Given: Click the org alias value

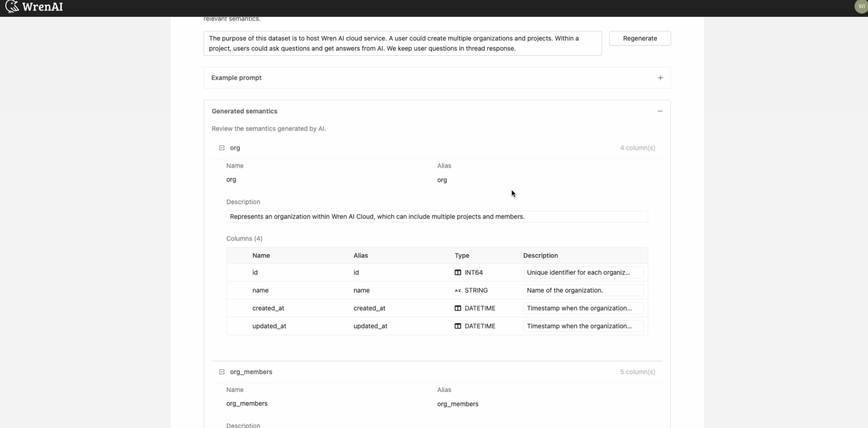Looking at the screenshot, I should (x=442, y=180).
